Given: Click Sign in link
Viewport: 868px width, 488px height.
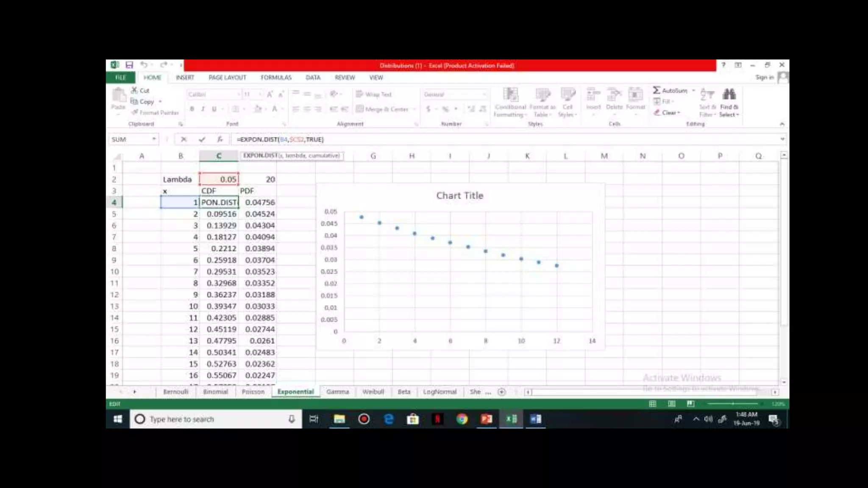Looking at the screenshot, I should (764, 77).
